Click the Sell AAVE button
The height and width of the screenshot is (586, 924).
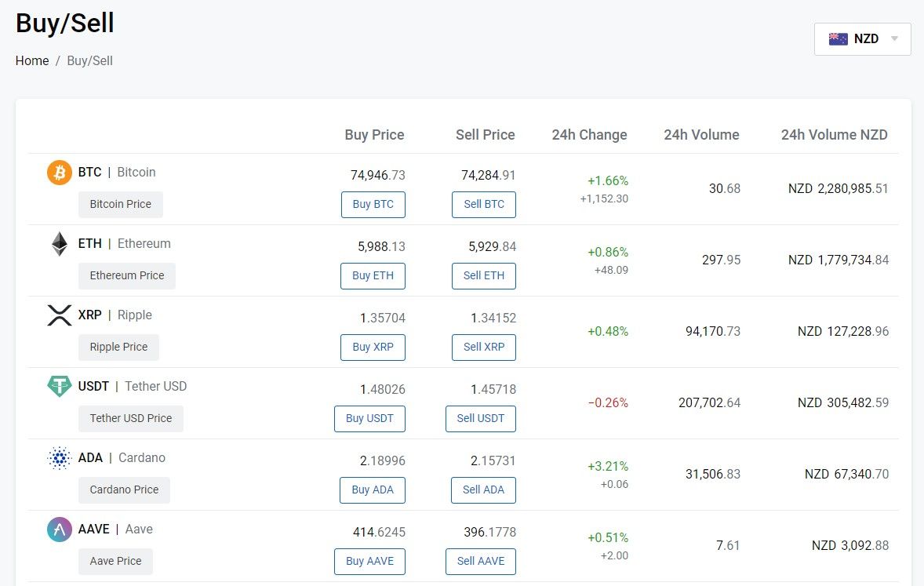tap(481, 561)
